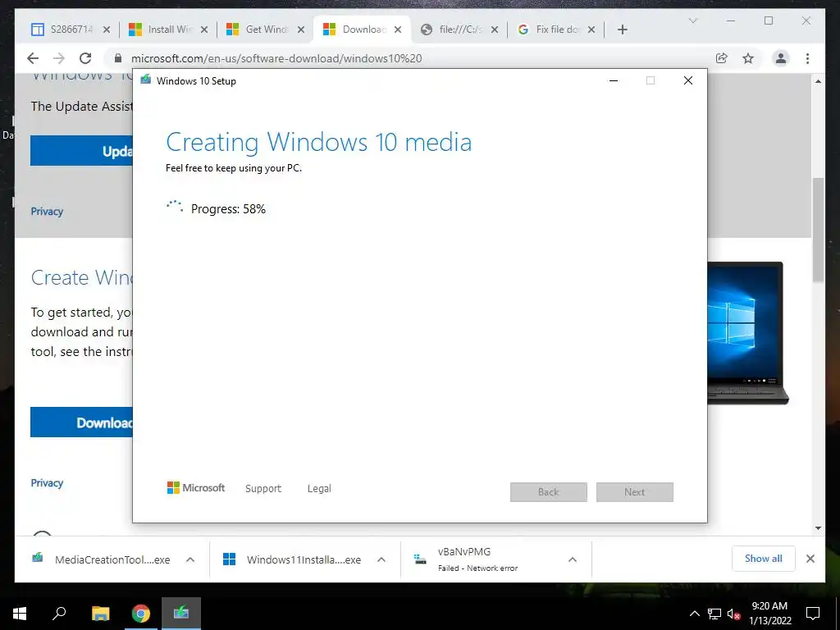Click the Microsoft logo in Setup
The image size is (840, 630).
click(196, 487)
